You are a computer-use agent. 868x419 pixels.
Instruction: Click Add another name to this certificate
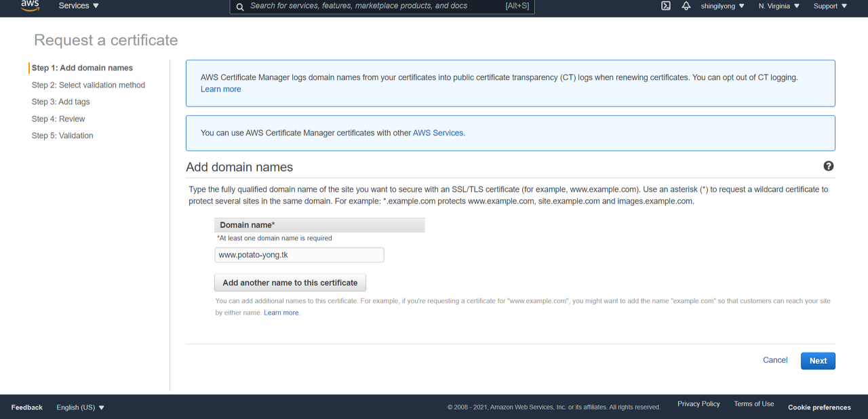[290, 283]
